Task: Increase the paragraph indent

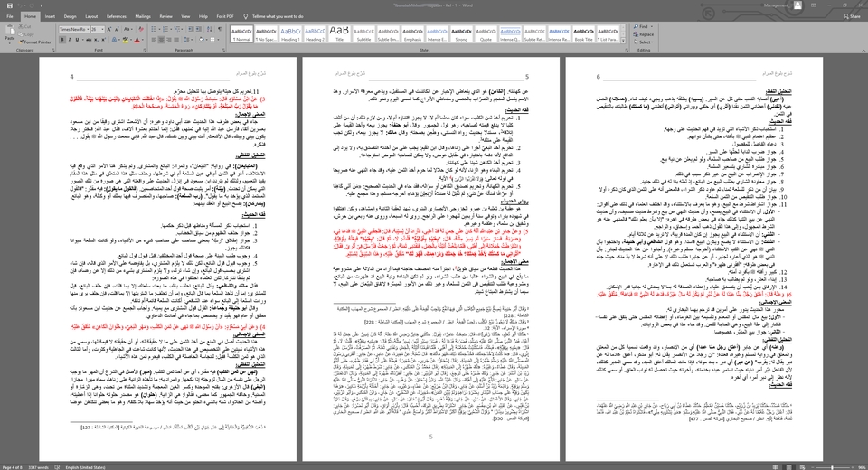Action: (x=198, y=29)
